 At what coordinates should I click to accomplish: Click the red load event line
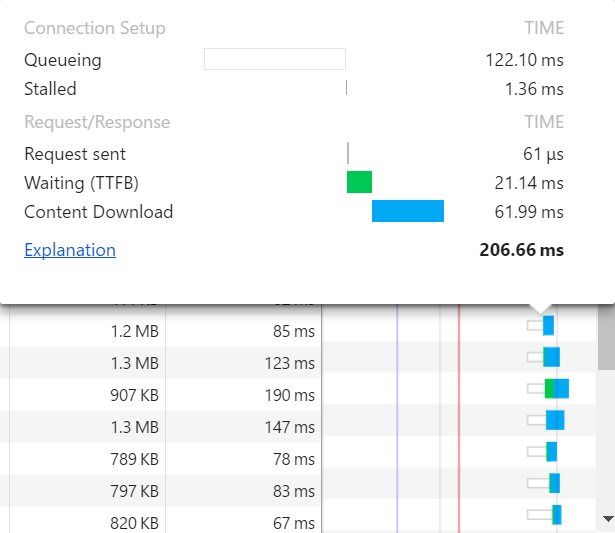tap(459, 420)
